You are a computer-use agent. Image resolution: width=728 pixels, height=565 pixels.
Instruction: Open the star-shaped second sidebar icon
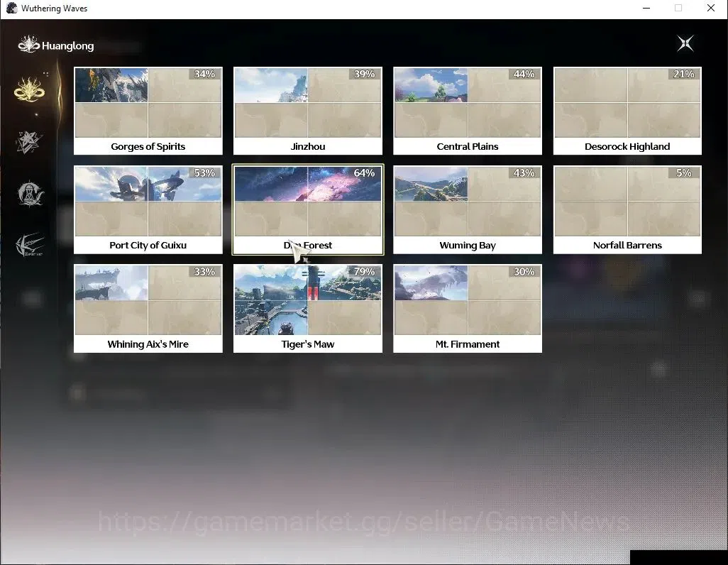coord(29,142)
